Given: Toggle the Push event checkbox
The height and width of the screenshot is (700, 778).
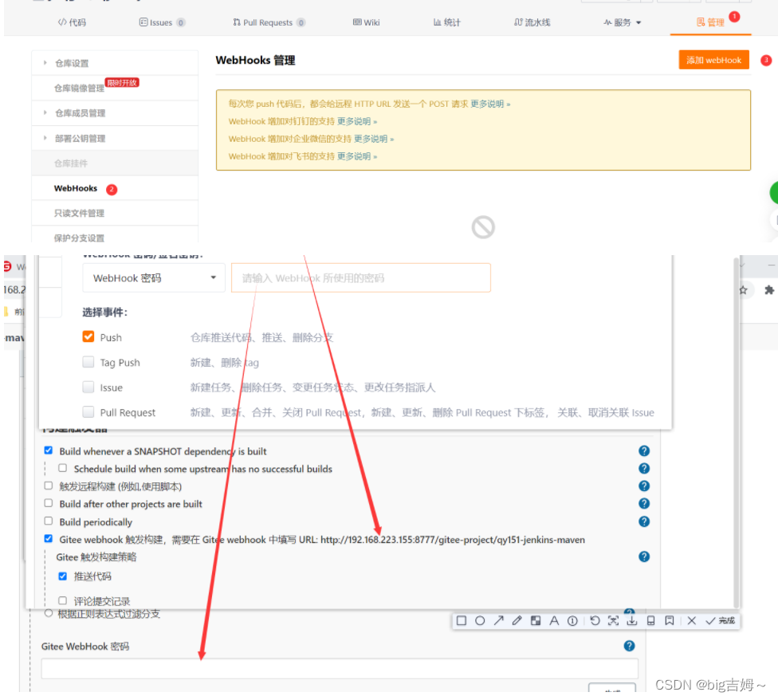Looking at the screenshot, I should [88, 337].
